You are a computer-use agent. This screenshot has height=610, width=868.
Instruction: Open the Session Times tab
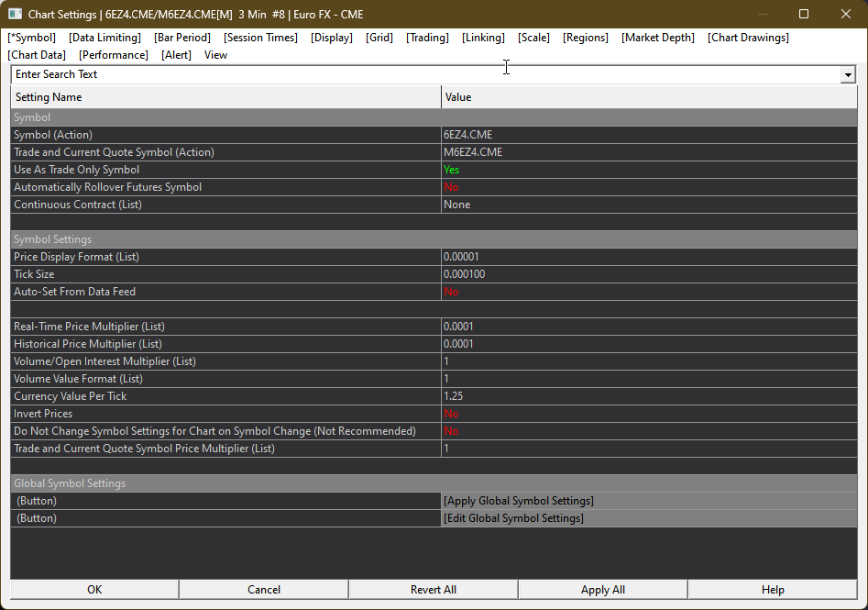pyautogui.click(x=260, y=38)
